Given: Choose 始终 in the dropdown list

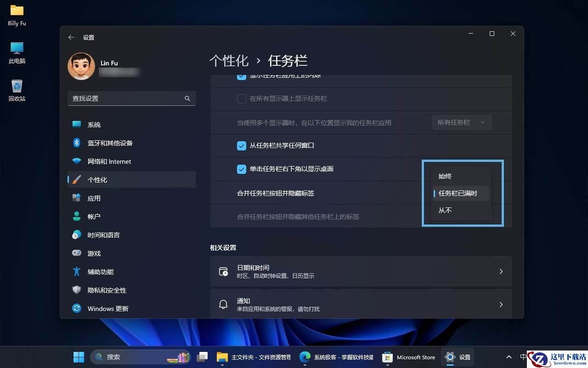Looking at the screenshot, I should pos(461,176).
